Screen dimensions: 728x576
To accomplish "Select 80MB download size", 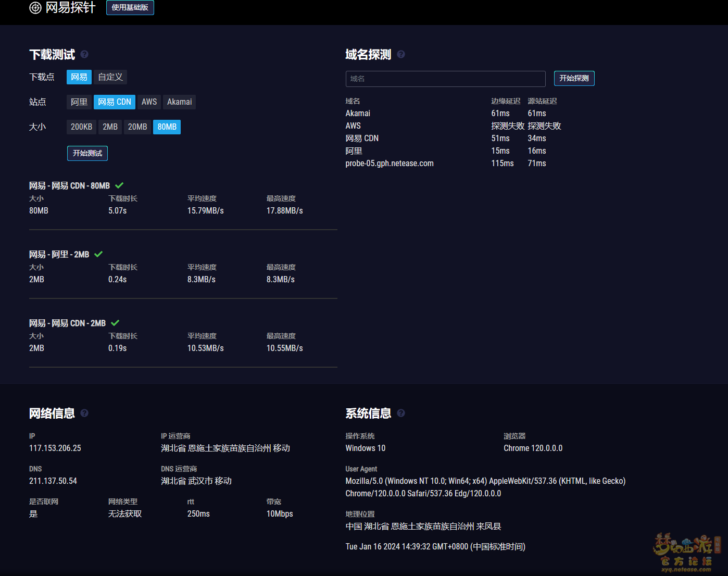I will [x=167, y=127].
